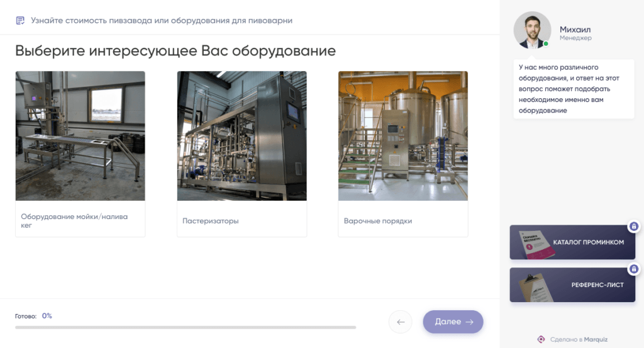Select the Пастеризаторы equipment photo

point(242,136)
